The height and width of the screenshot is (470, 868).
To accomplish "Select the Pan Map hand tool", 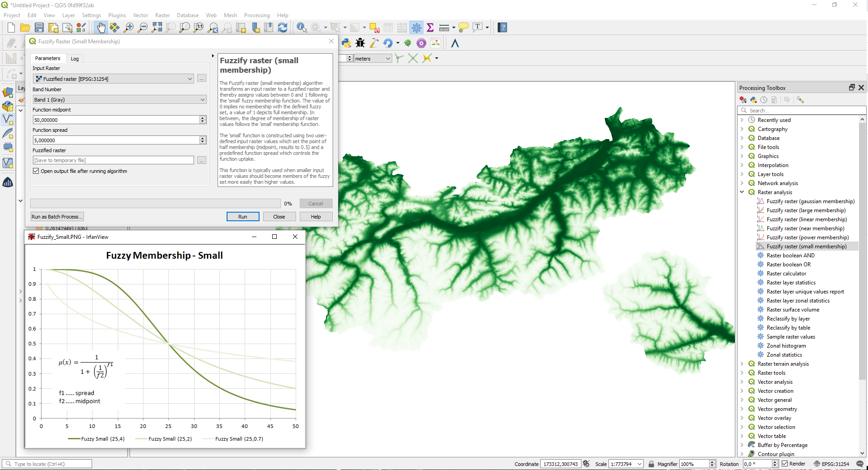I will (101, 28).
